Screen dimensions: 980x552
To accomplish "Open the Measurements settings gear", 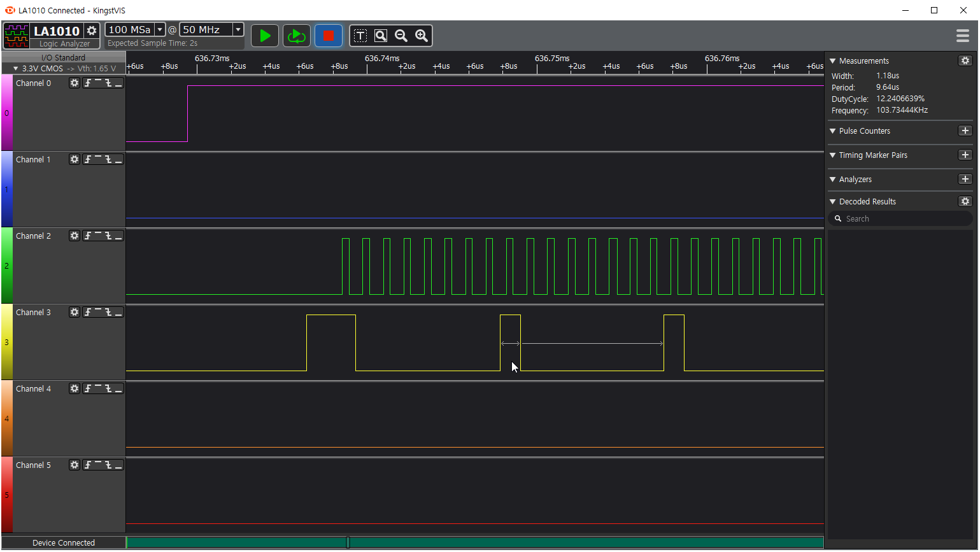I will pyautogui.click(x=965, y=60).
